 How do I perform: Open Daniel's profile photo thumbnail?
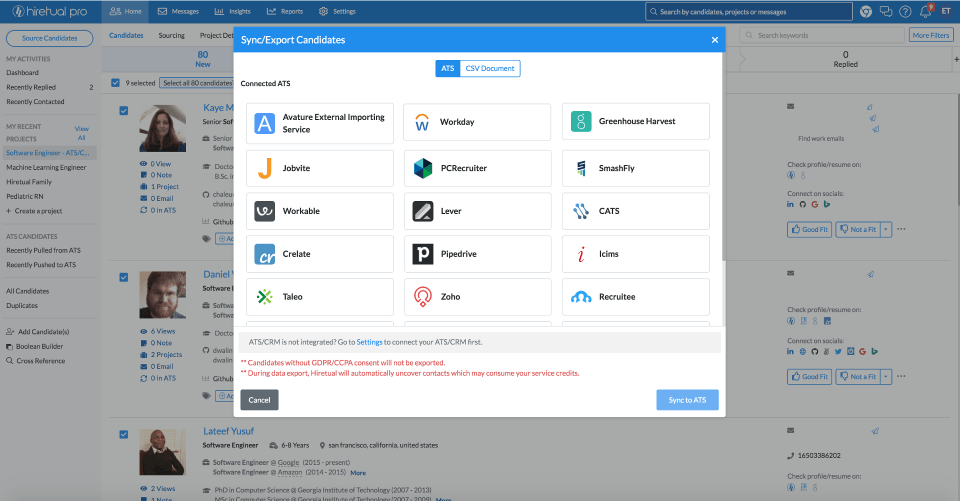tap(163, 295)
